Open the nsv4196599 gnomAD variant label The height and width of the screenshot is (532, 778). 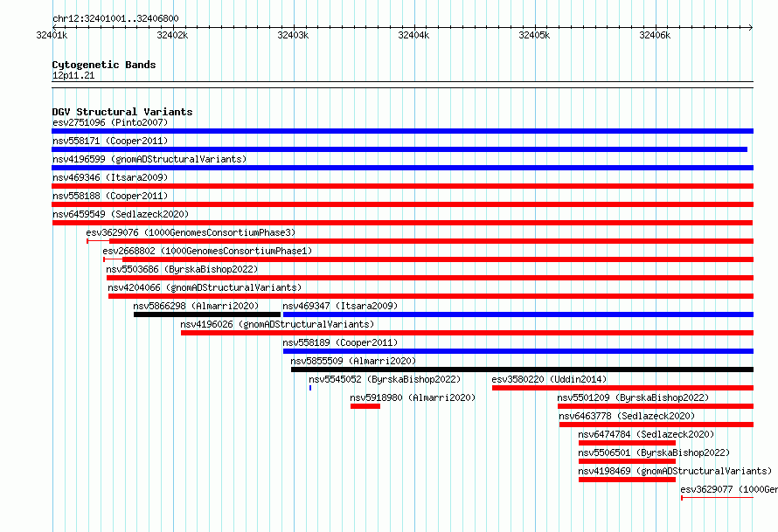149,159
